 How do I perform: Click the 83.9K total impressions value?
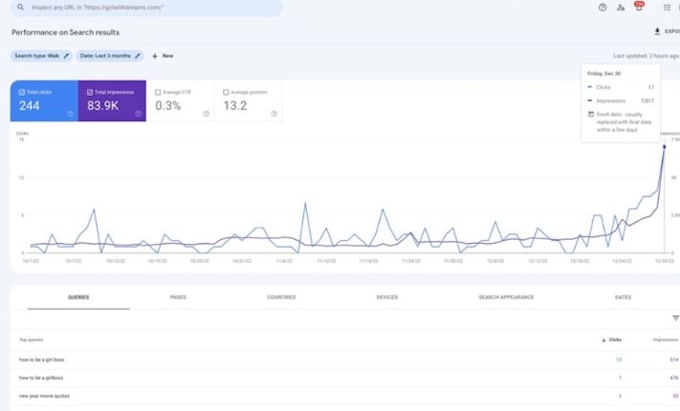click(103, 105)
